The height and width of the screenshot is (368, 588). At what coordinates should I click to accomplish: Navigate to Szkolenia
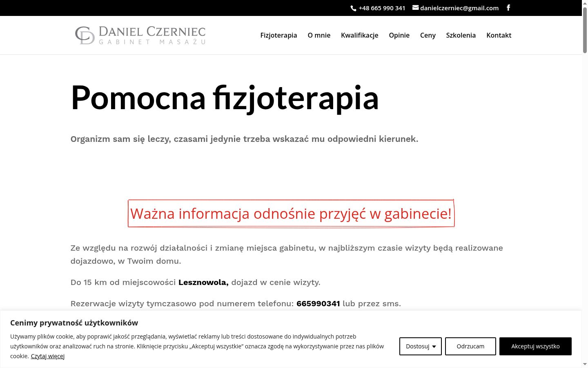(461, 35)
